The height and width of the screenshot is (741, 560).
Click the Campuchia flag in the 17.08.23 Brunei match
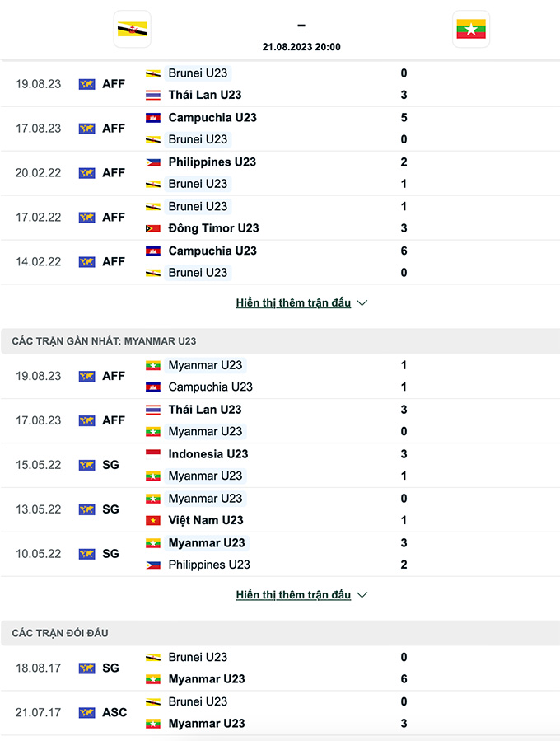coord(153,118)
